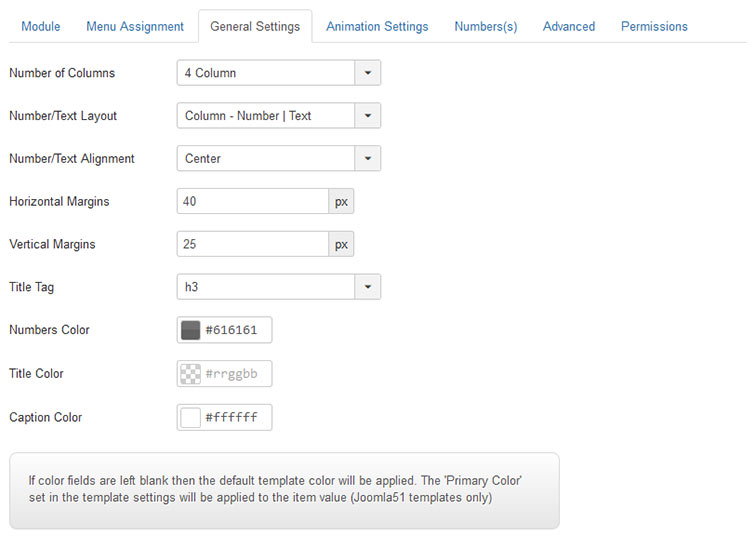The width and height of the screenshot is (756, 549).
Task: Click the Number/Text Alignment label
Action: [72, 159]
